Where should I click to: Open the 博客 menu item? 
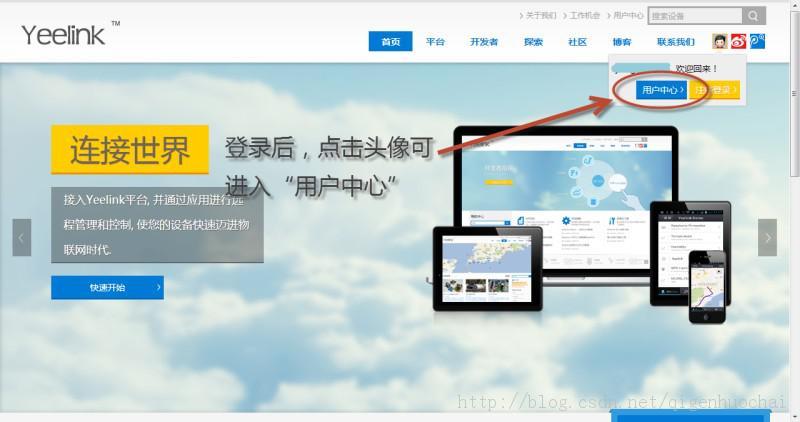[622, 42]
